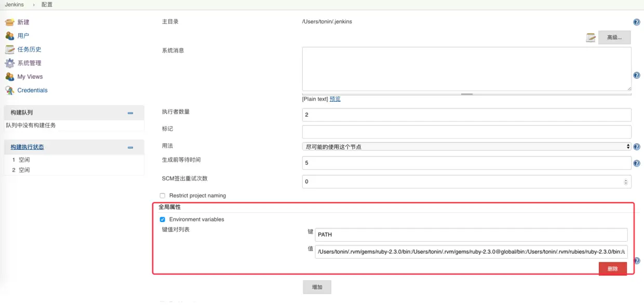Click the 增加 button
The width and height of the screenshot is (644, 305).
click(x=317, y=287)
